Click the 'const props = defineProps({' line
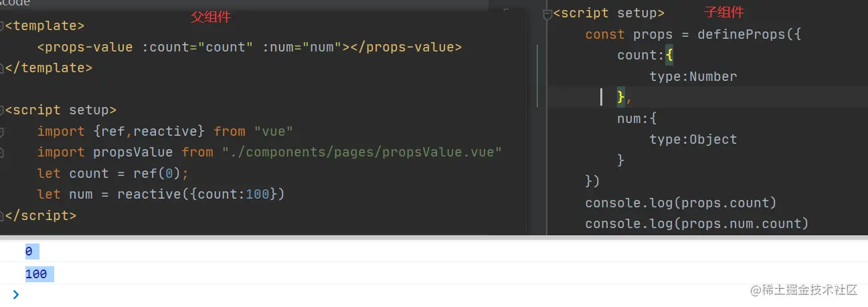This screenshot has height=307, width=868. point(693,34)
